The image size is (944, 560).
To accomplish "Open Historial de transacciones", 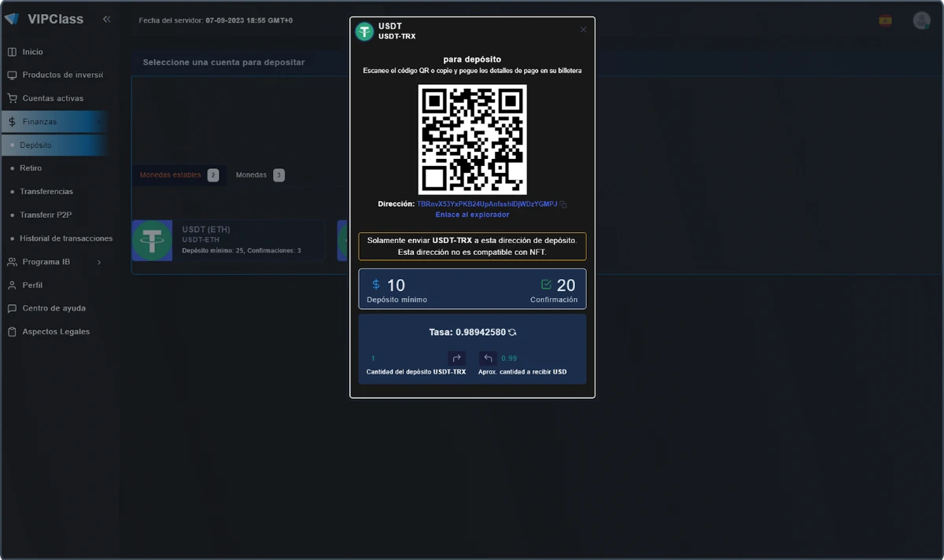I will (x=66, y=238).
